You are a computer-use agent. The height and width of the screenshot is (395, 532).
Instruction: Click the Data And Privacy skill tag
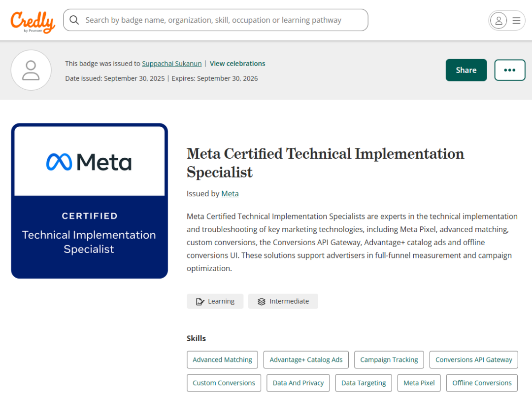click(x=298, y=383)
